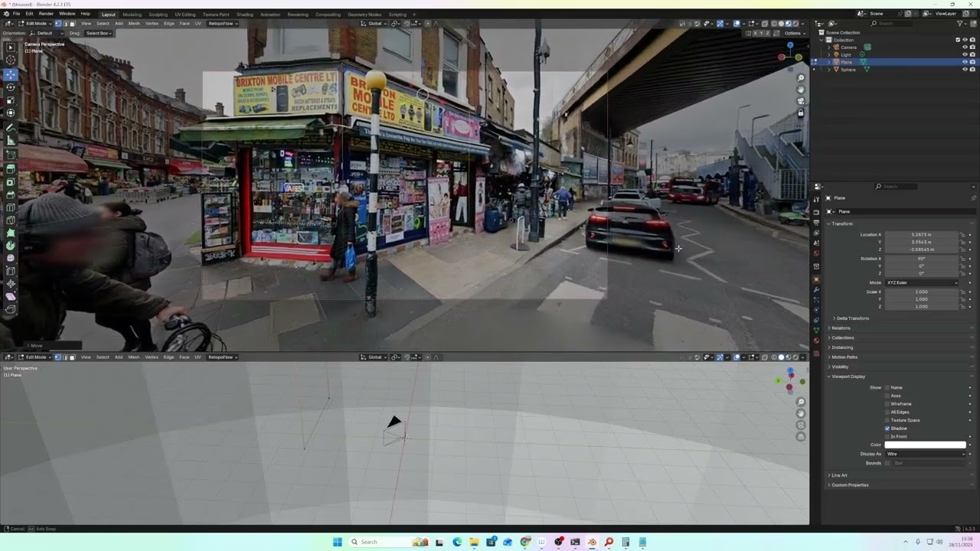Open Edit Mode dropdown in upper viewport
The image size is (980, 551).
pos(35,24)
